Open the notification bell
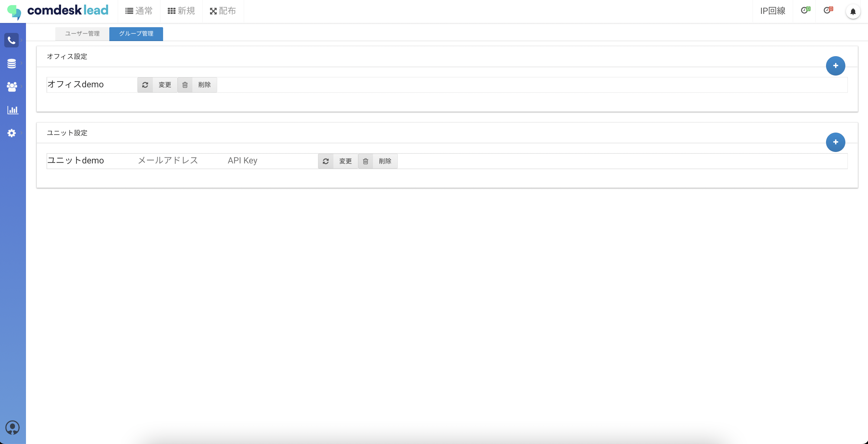Image resolution: width=868 pixels, height=444 pixels. [x=853, y=12]
